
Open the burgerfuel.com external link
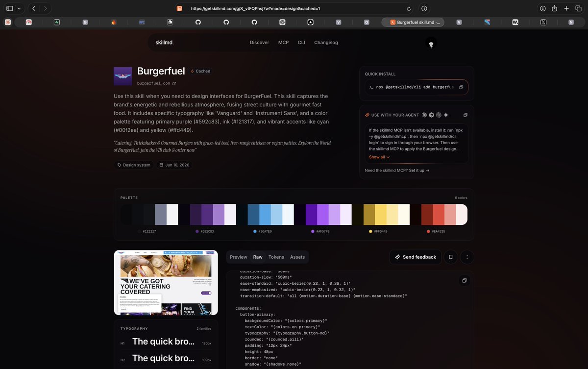coord(157,83)
